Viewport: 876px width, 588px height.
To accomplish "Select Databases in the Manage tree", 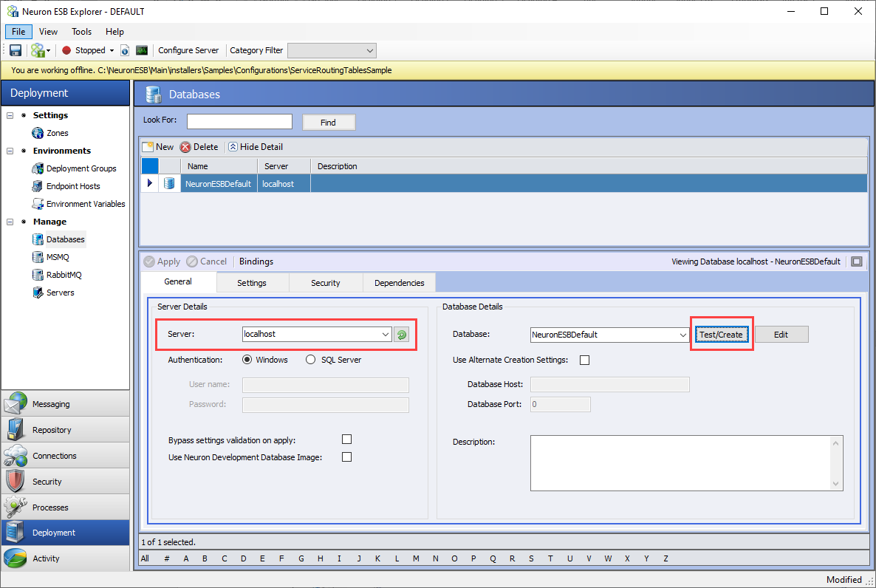I will 65,239.
